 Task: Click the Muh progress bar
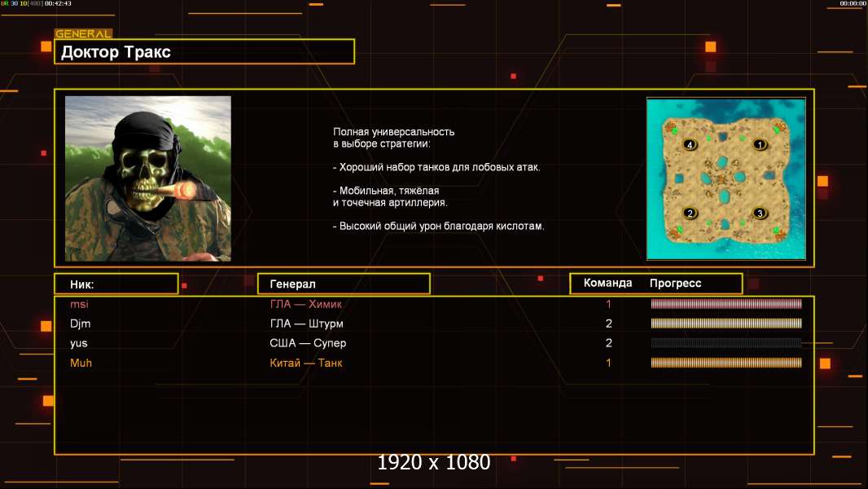[x=726, y=363]
